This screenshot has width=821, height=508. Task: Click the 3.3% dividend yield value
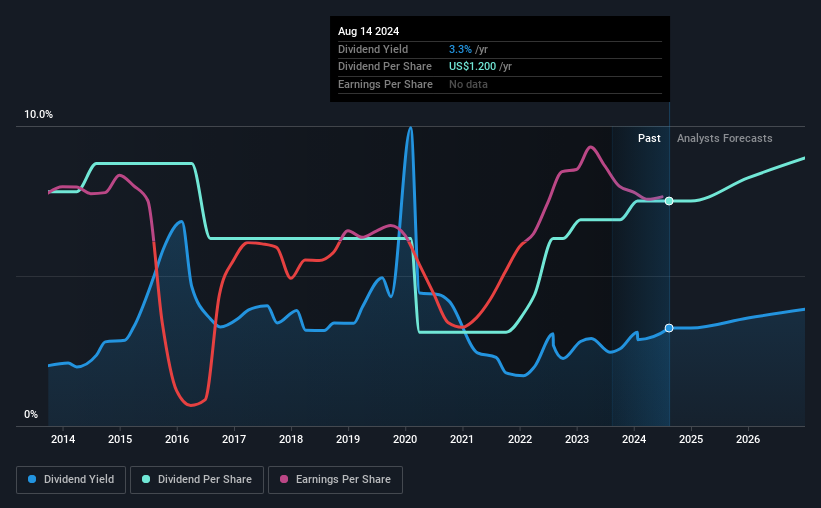coord(460,49)
